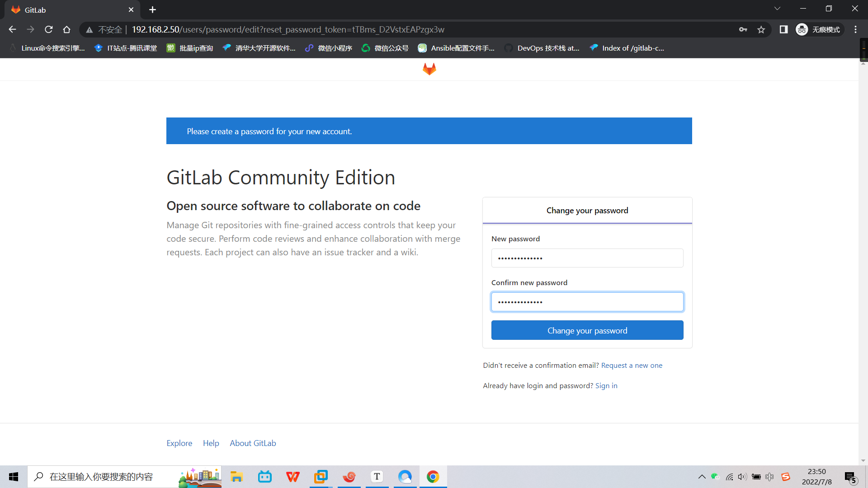
Task: Bookmark this page with the star icon
Action: [x=761, y=29]
